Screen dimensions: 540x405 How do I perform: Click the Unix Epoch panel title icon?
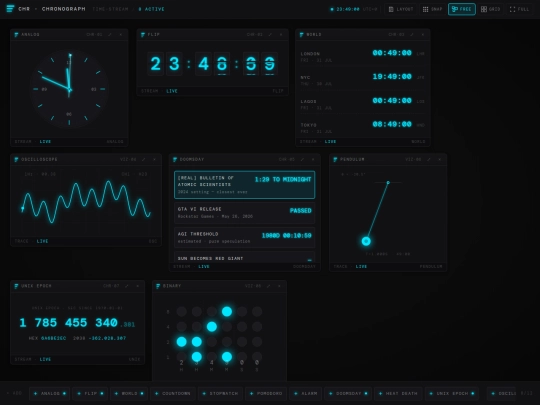tap(16, 286)
